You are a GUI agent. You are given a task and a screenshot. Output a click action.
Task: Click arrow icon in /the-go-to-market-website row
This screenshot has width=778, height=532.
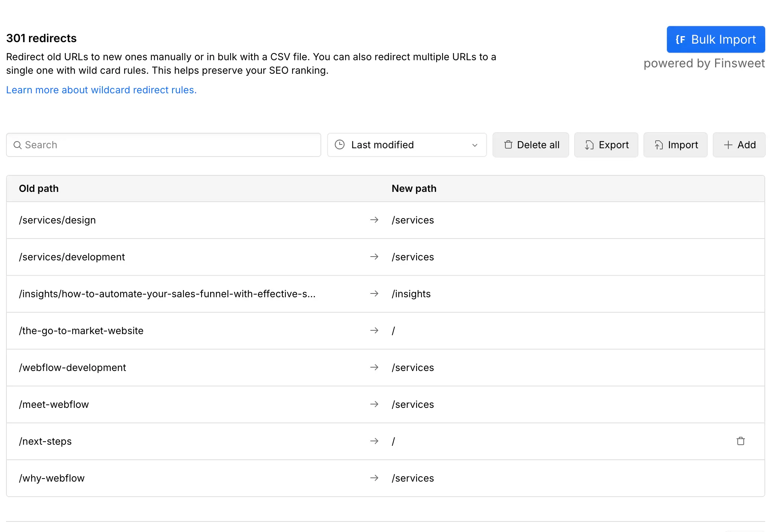tap(374, 330)
